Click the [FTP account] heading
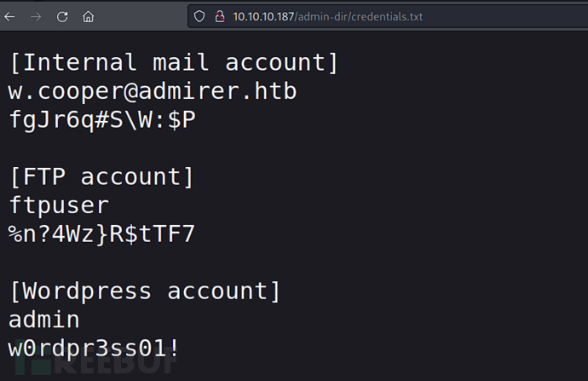 [101, 177]
